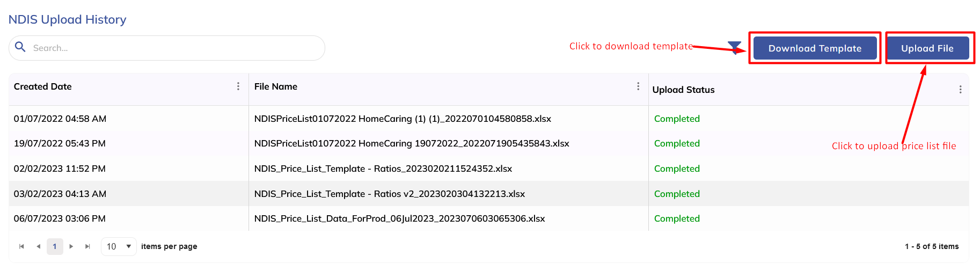The width and height of the screenshot is (980, 278).
Task: Sort by Created Date column header
Action: coord(43,86)
